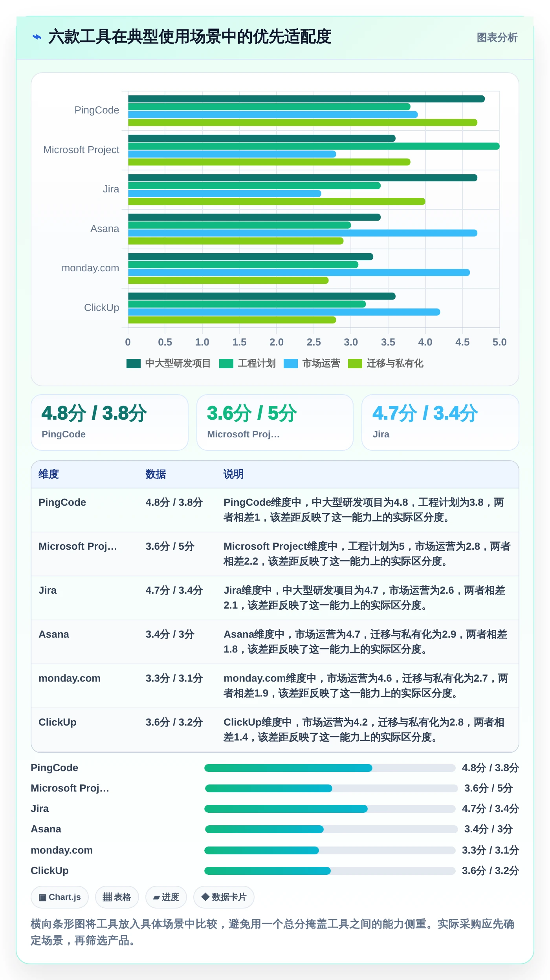Image resolution: width=550 pixels, height=980 pixels.
Task: Toggle the 工程计划 legend swatch
Action: 226,364
